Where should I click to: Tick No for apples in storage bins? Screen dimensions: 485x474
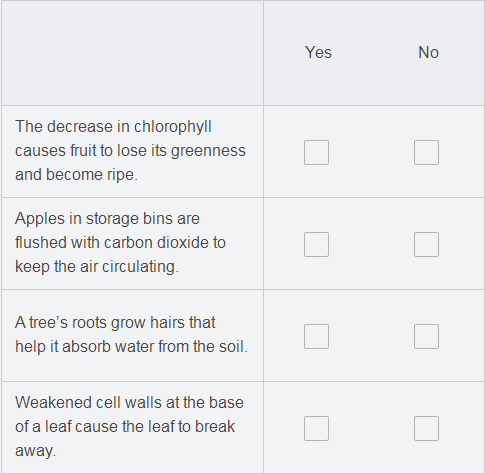coord(426,244)
